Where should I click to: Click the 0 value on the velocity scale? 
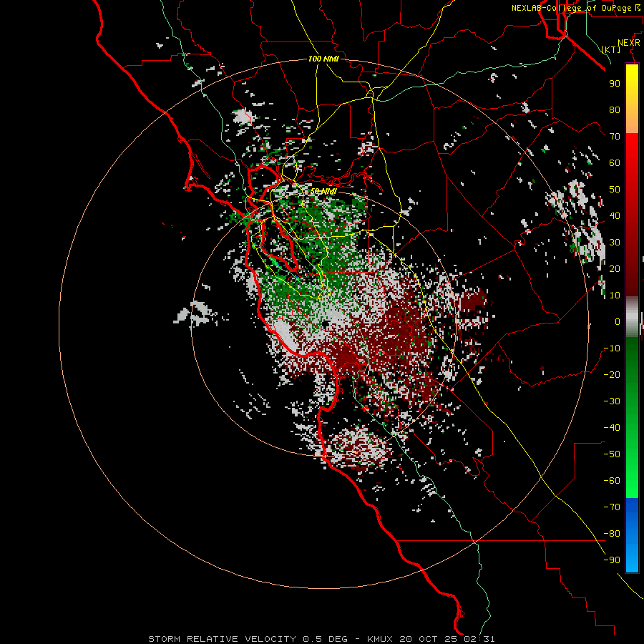(x=618, y=321)
